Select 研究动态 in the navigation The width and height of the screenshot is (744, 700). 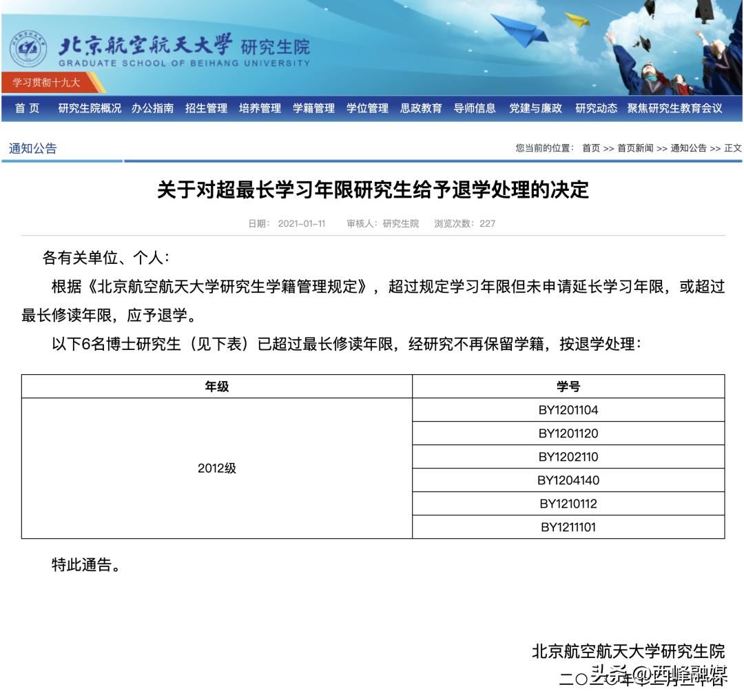(597, 108)
